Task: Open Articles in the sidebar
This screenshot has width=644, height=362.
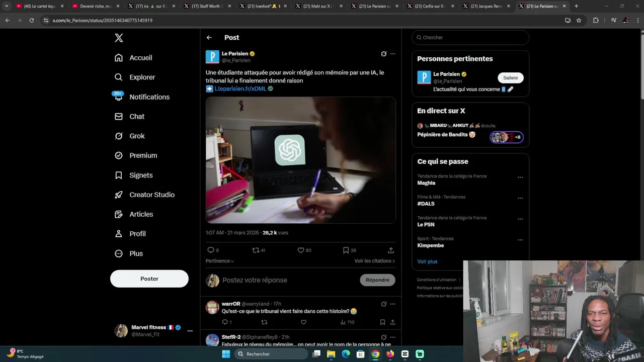Action: (x=134, y=215)
